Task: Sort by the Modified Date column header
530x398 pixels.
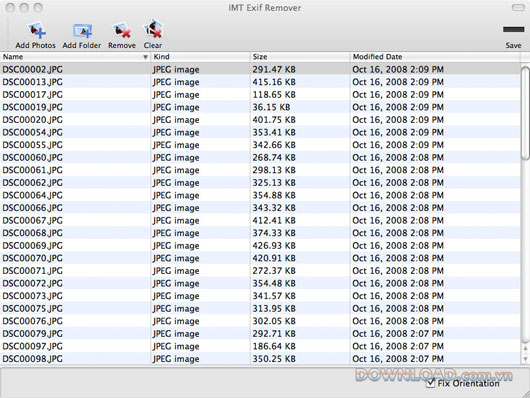Action: coord(435,57)
